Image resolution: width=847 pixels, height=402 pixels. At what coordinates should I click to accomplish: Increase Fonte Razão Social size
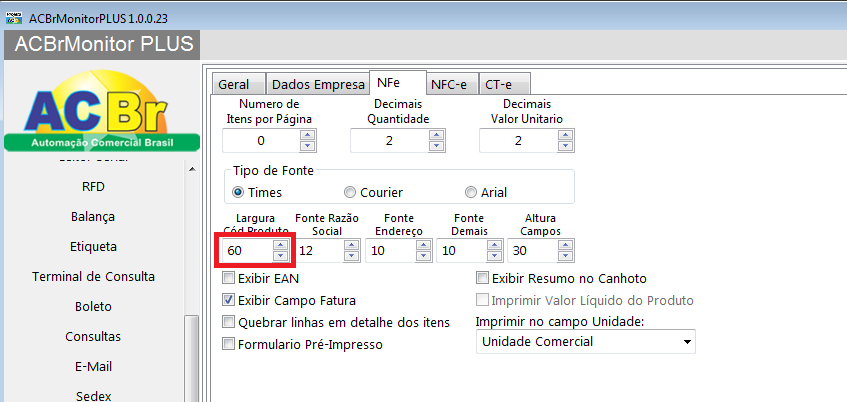352,245
